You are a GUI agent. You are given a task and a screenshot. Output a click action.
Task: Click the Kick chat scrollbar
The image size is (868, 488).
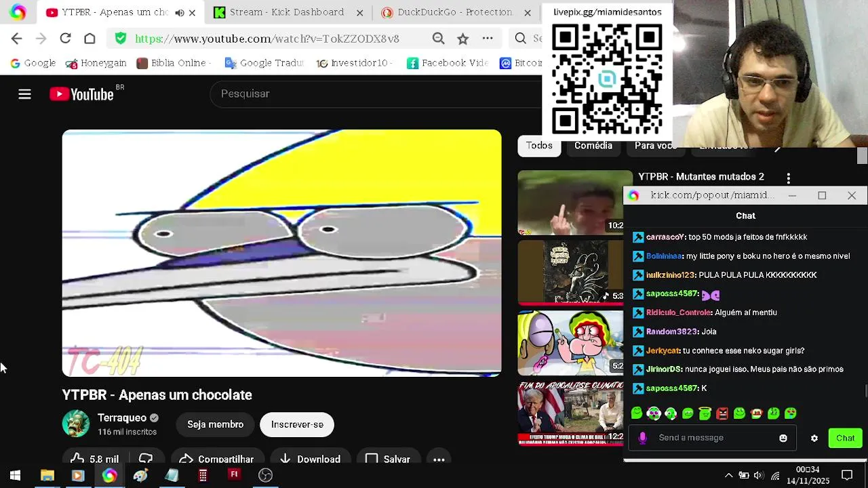pos(865,392)
